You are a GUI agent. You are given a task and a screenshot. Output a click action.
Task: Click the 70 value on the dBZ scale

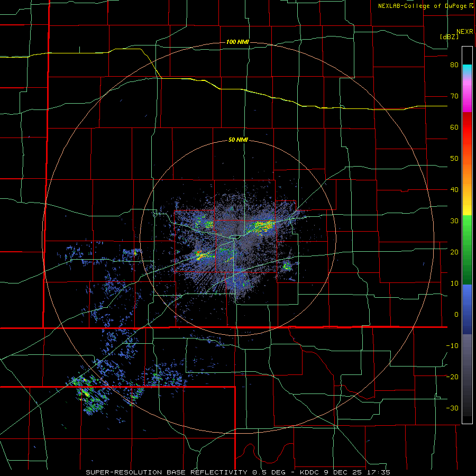(454, 96)
